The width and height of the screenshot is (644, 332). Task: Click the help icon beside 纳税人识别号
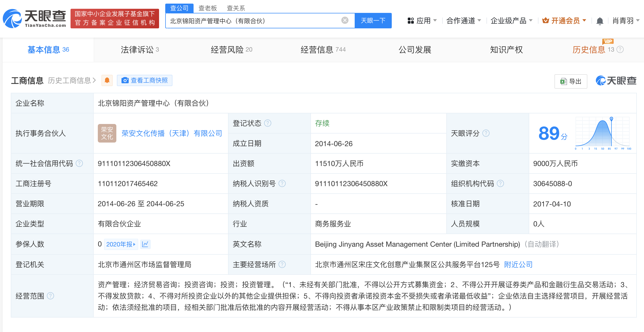pos(282,184)
